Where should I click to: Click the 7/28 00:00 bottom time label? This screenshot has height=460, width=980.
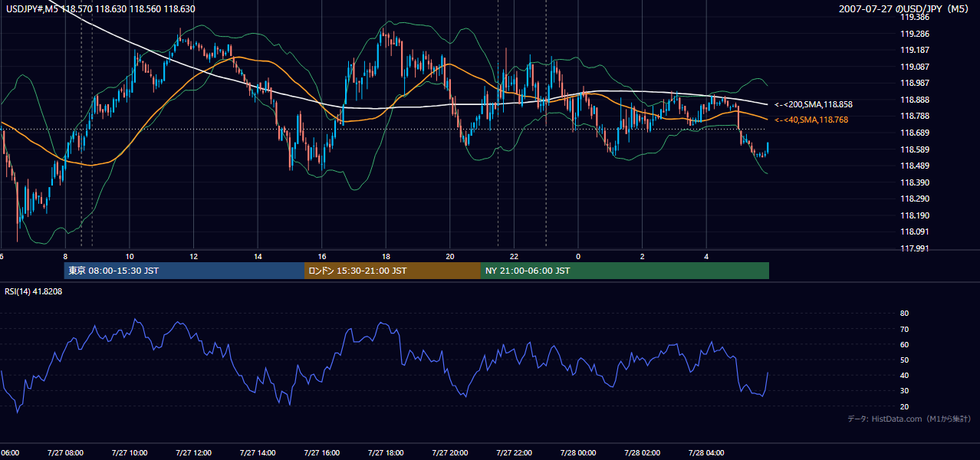pos(578,453)
